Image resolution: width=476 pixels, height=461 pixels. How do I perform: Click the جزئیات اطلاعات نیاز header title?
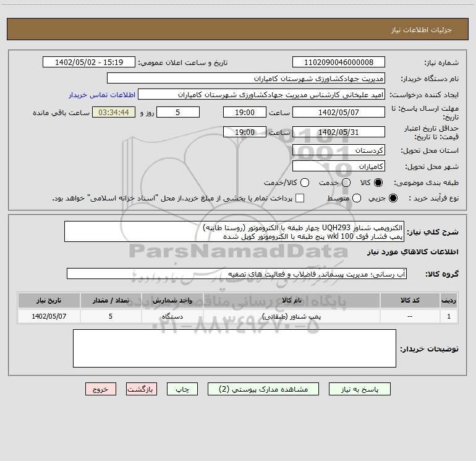click(422, 30)
